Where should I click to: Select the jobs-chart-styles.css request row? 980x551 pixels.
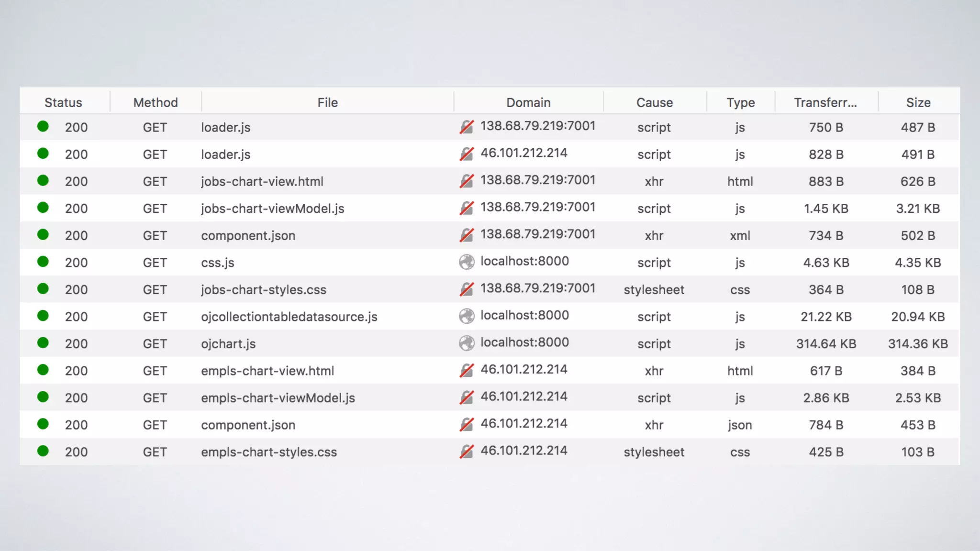pos(264,289)
